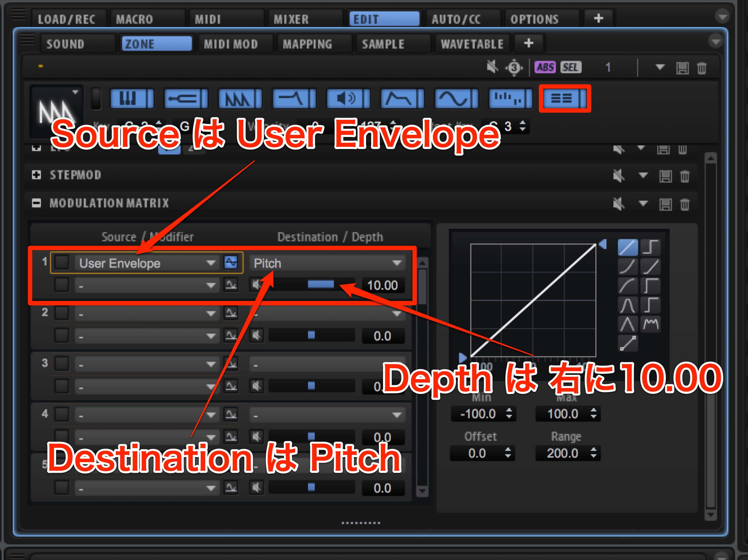Show the Modulation Matrix section
748x560 pixels.
(x=565, y=99)
